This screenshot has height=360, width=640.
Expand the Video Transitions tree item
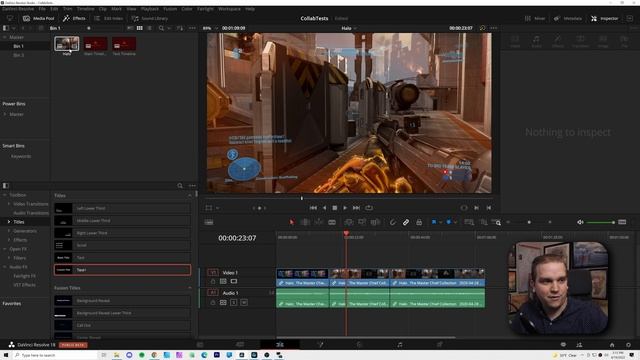[x=9, y=204]
